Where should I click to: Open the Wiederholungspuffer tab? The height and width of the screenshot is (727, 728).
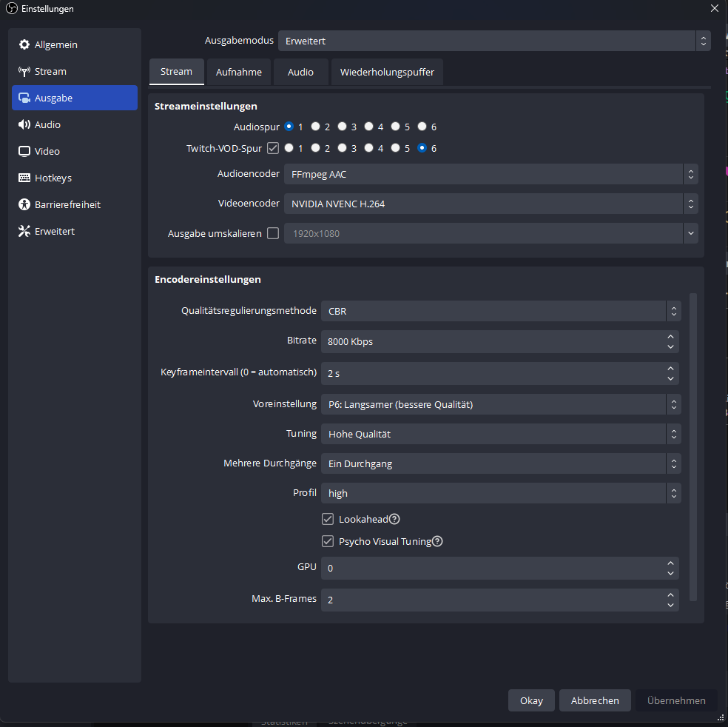coord(387,73)
